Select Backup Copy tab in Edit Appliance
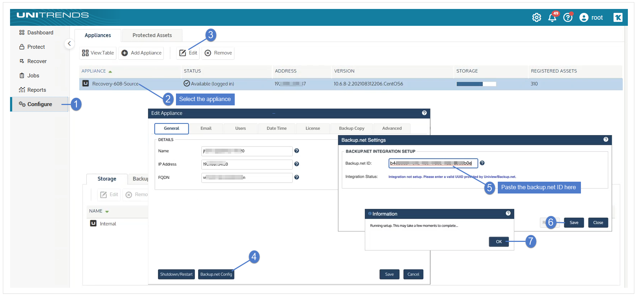The height and width of the screenshot is (301, 644). (x=352, y=128)
